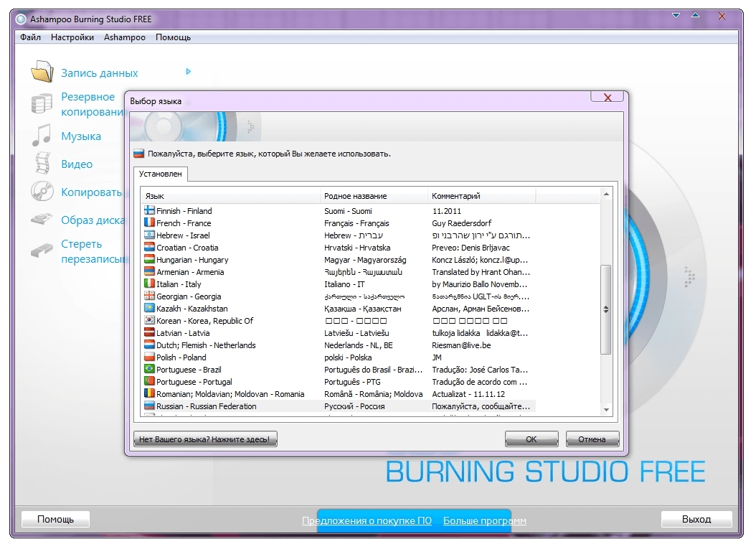Click the Отмена button
756x552 pixels.
click(x=592, y=439)
